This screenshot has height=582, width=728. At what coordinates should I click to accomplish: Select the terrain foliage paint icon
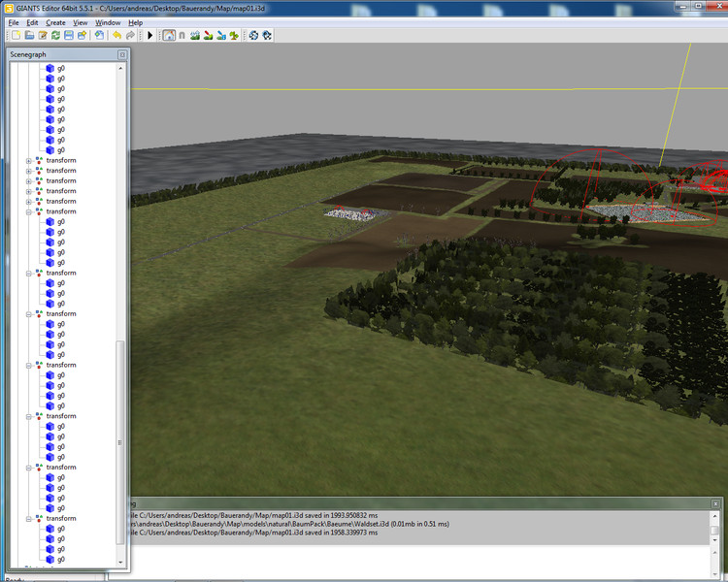pos(234,35)
